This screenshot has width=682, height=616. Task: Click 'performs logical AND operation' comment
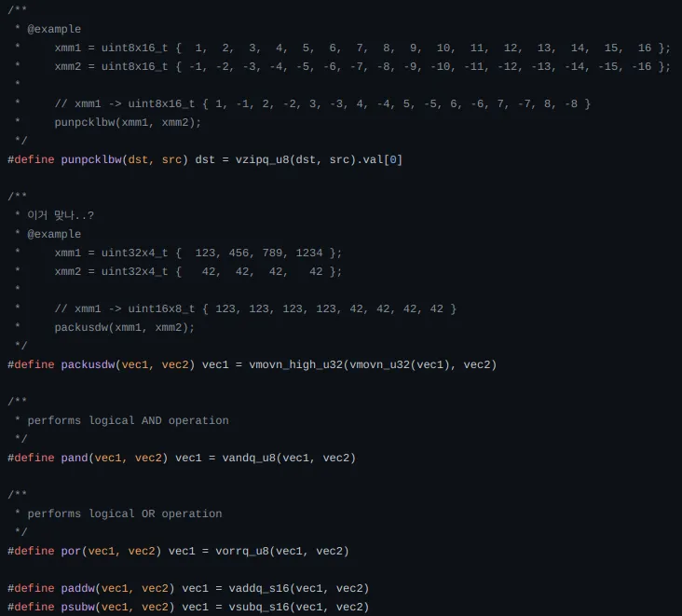pos(128,420)
